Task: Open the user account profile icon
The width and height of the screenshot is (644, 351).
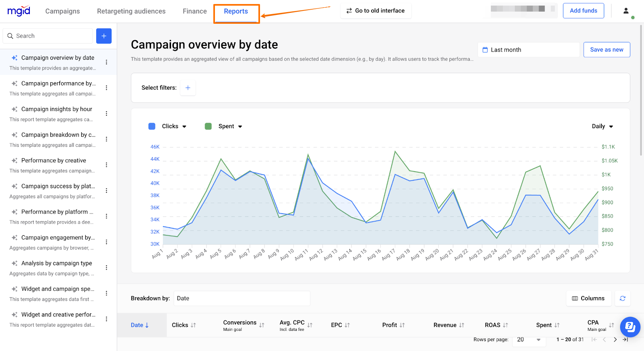Action: click(x=626, y=11)
